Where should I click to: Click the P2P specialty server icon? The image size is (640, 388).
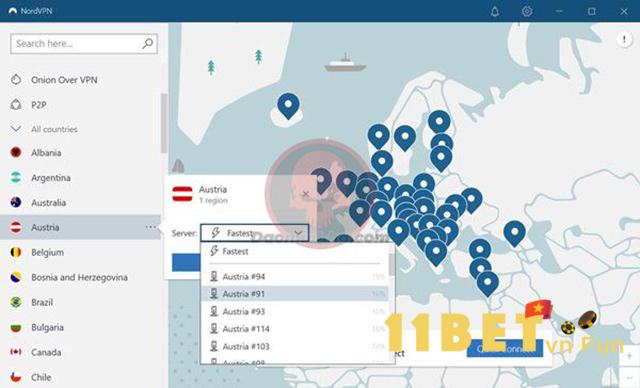[x=16, y=104]
